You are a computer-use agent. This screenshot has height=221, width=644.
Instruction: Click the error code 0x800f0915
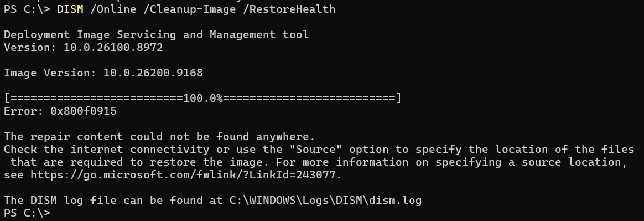(x=84, y=111)
